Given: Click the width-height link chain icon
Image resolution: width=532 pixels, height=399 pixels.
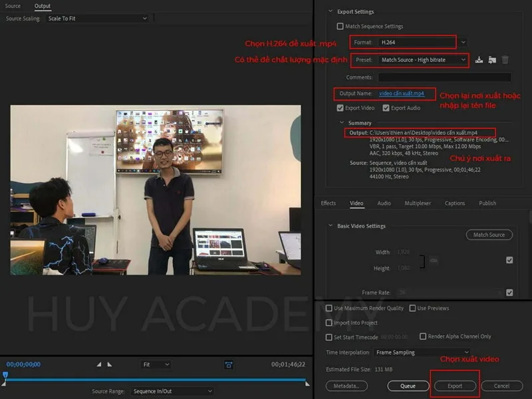Looking at the screenshot, I should [434, 260].
